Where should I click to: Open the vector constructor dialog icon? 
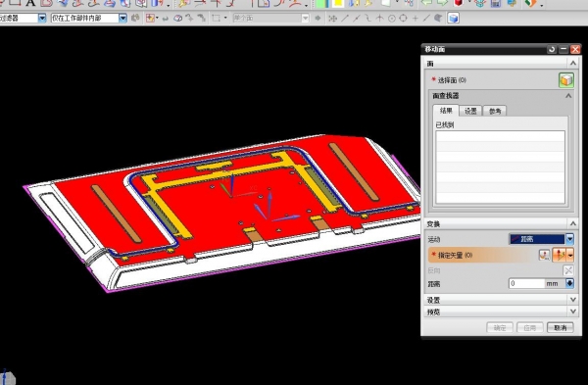[x=545, y=256]
